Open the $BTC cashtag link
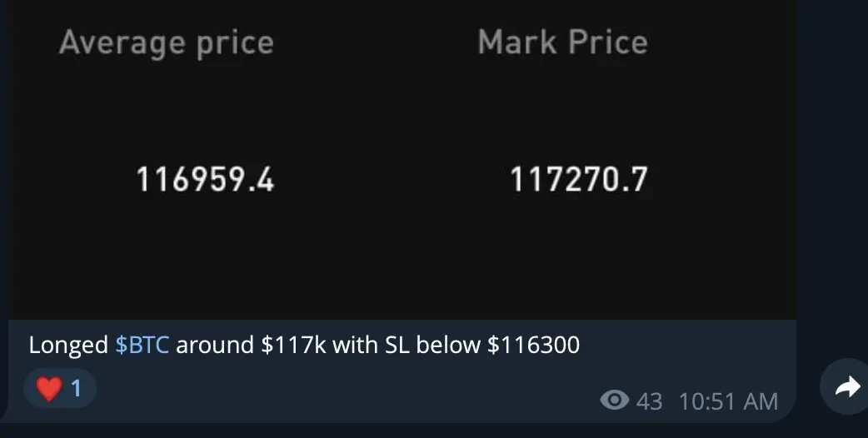The height and width of the screenshot is (438, 868). [x=142, y=345]
